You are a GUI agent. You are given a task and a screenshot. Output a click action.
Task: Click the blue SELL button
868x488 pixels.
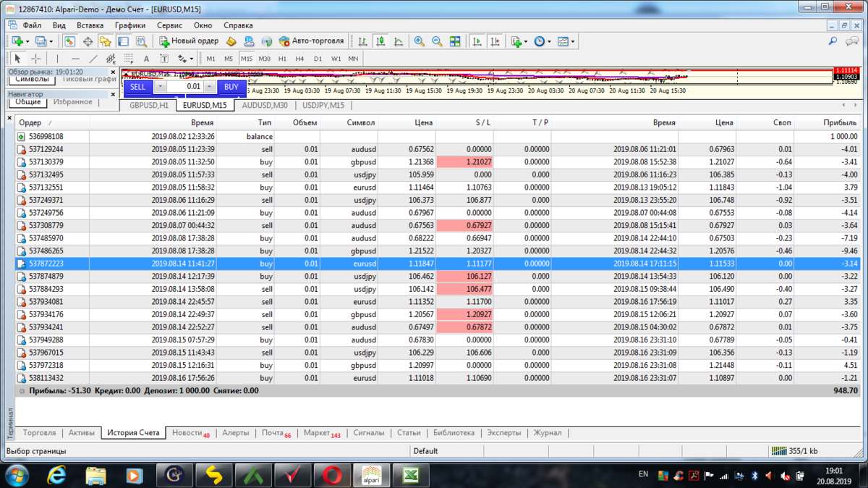point(137,87)
